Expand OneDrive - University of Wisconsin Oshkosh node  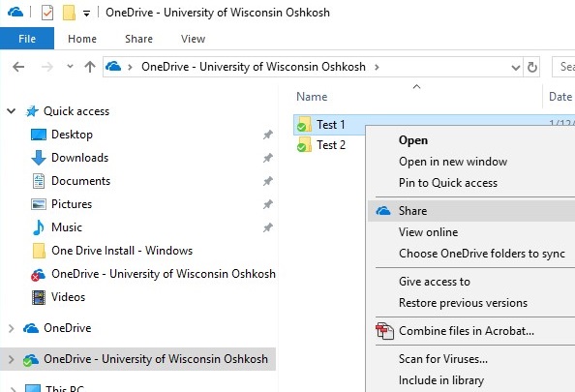pos(12,359)
